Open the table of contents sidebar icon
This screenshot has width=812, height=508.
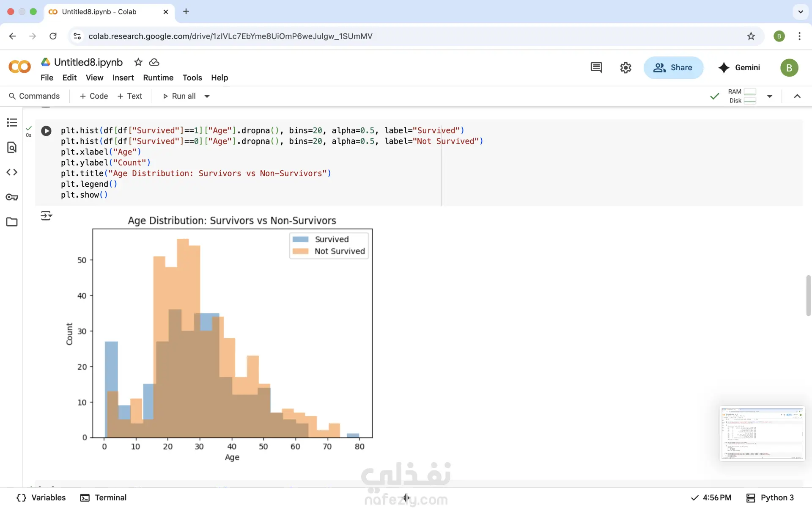coord(12,123)
